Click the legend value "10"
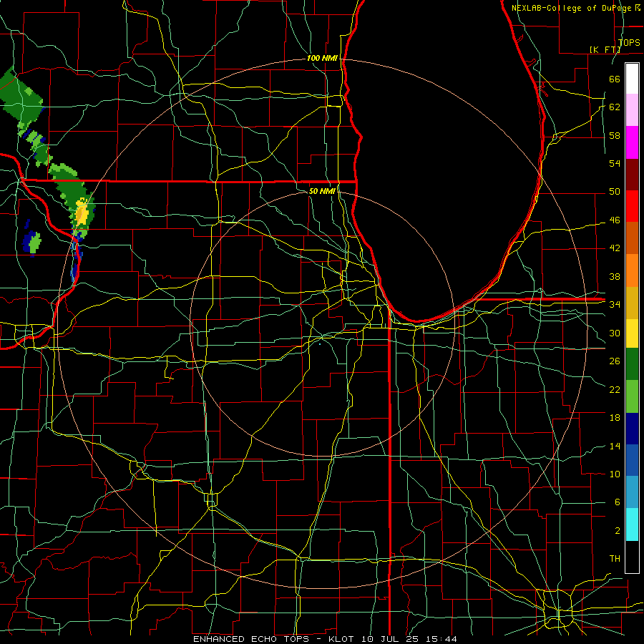The height and width of the screenshot is (644, 644). click(x=615, y=474)
